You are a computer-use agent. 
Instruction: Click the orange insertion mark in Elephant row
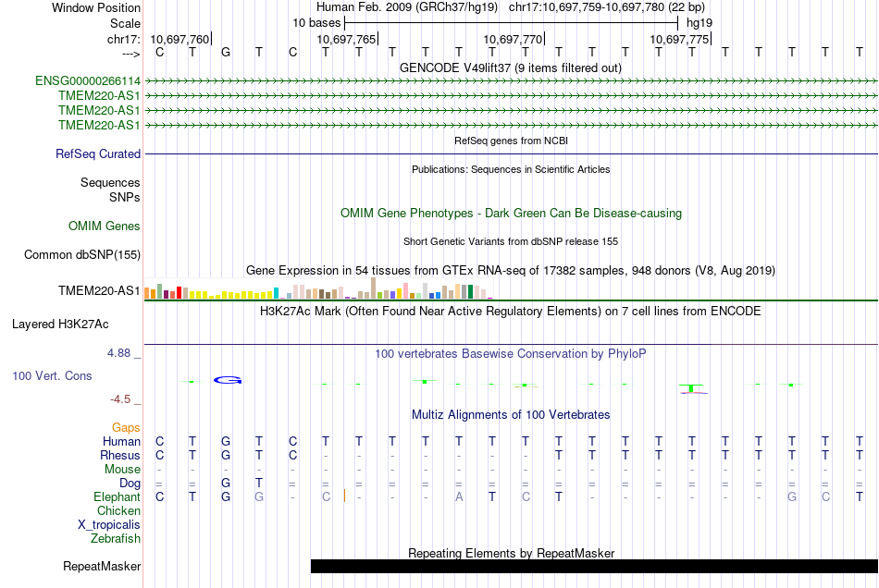point(344,496)
